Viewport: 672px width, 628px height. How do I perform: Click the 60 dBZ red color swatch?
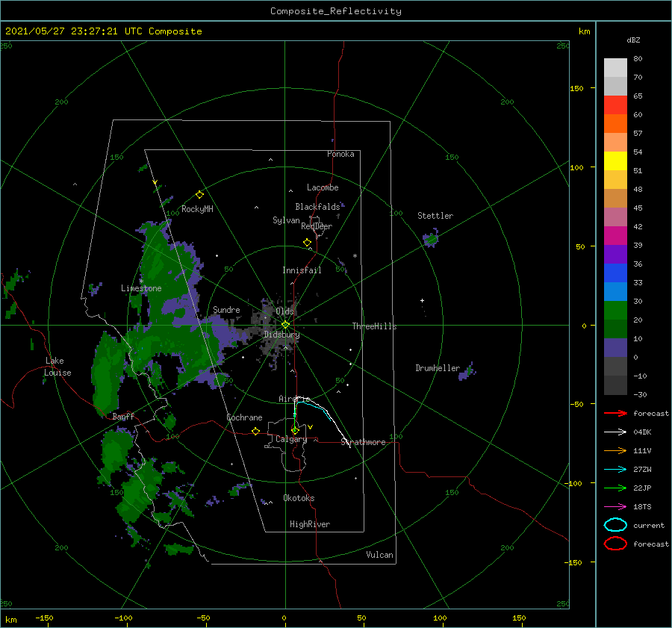click(615, 105)
